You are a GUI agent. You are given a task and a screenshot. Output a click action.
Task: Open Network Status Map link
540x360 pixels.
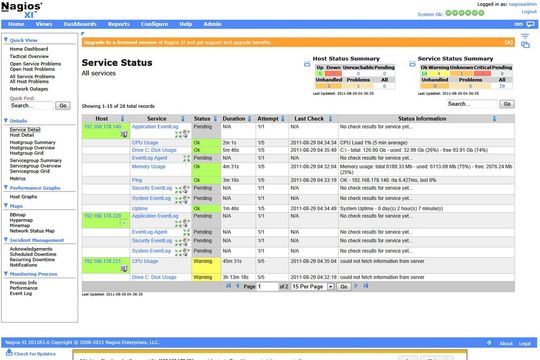tap(32, 231)
